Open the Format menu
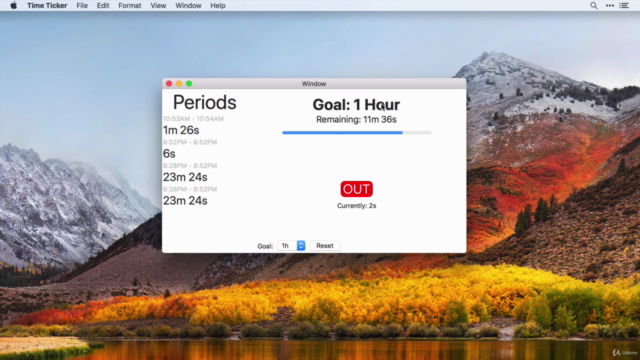Image resolution: width=640 pixels, height=360 pixels. 130,5
